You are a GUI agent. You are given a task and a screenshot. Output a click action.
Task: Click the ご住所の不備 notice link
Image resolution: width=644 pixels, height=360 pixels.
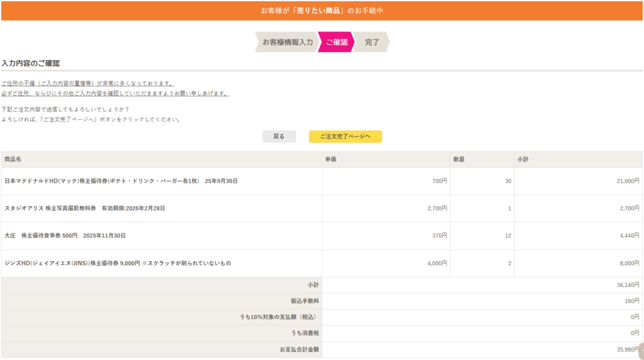[88, 84]
